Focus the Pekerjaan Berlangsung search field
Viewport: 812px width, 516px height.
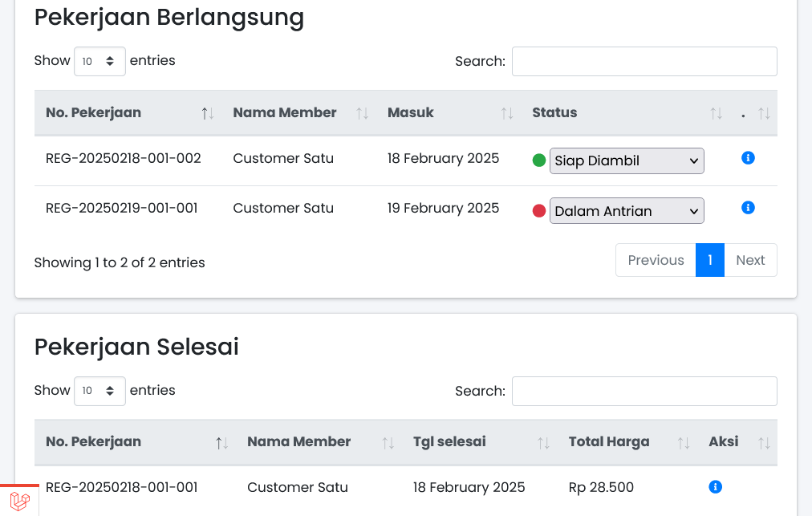644,62
